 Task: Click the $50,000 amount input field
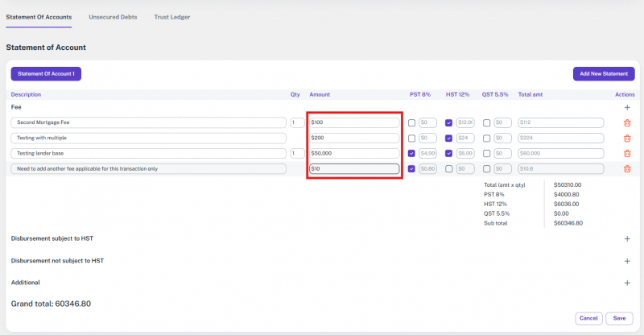(354, 153)
